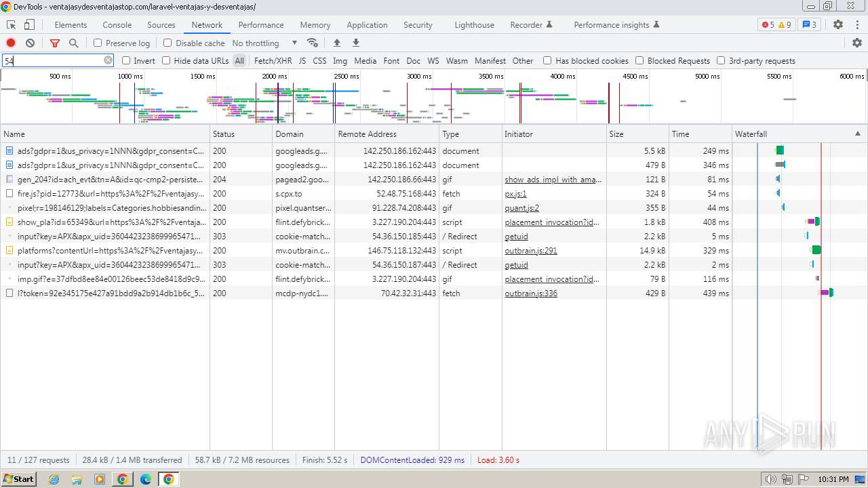Filter requests by CSS type
Screen dimensions: 868x488
tap(319, 60)
